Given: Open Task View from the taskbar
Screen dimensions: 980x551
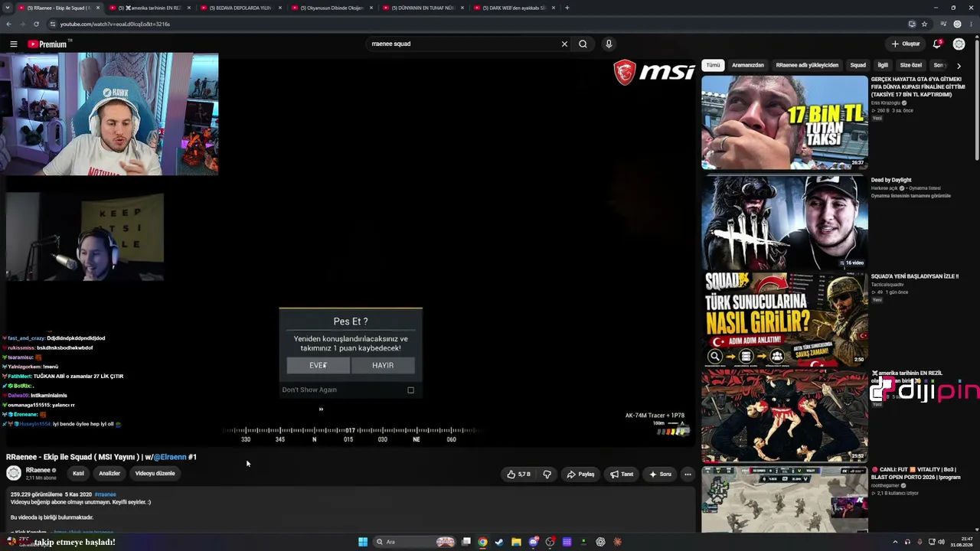Looking at the screenshot, I should (465, 542).
